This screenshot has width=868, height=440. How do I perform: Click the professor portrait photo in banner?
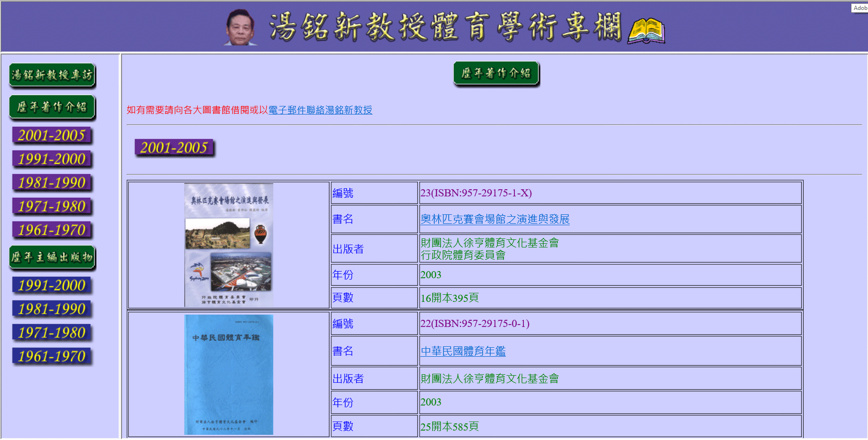coord(240,27)
